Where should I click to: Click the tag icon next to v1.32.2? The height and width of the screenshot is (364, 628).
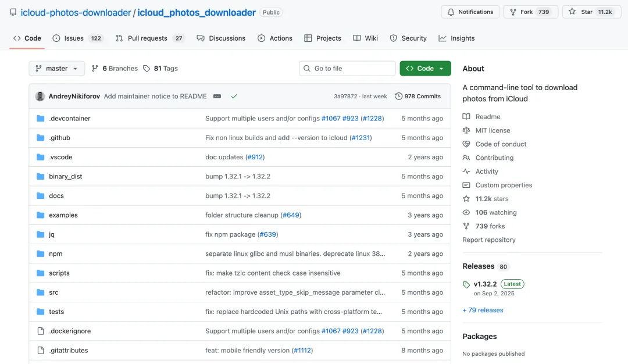466,285
